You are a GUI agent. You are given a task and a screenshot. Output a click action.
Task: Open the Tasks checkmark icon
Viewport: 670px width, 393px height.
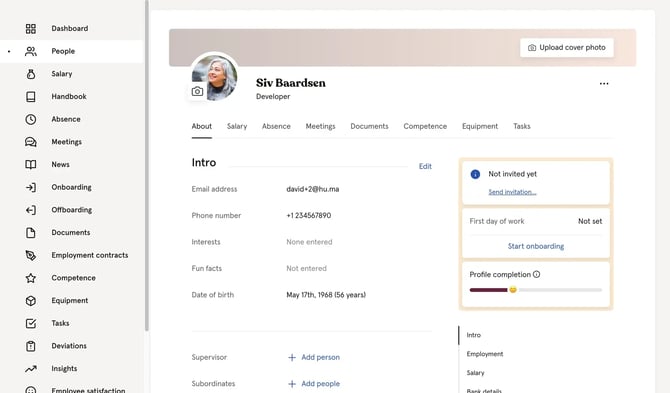(31, 323)
